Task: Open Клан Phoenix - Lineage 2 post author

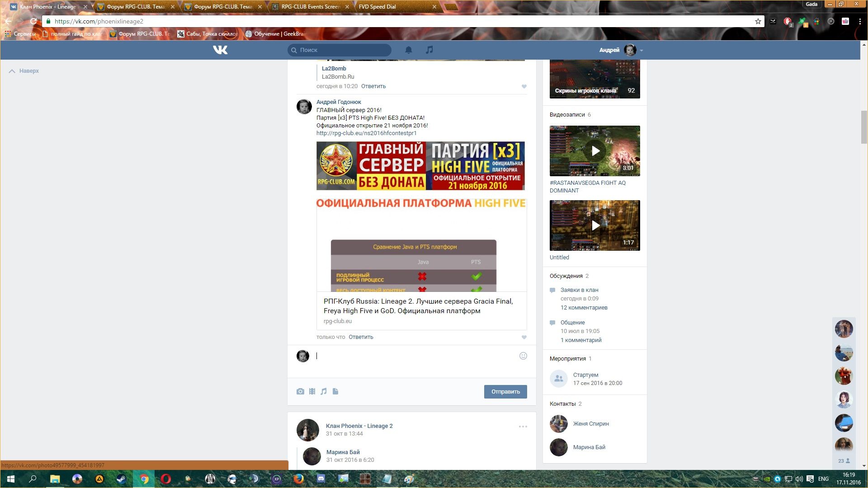Action: 359,426
